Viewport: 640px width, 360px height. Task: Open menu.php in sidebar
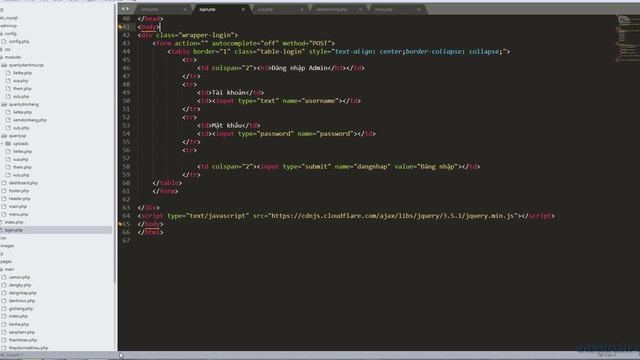(18, 214)
